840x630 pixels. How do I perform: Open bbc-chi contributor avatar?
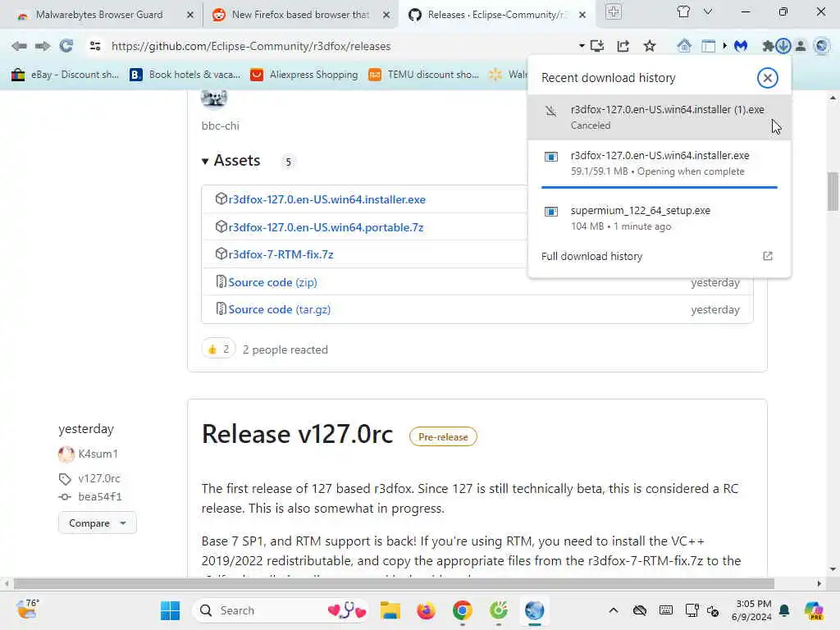click(214, 99)
